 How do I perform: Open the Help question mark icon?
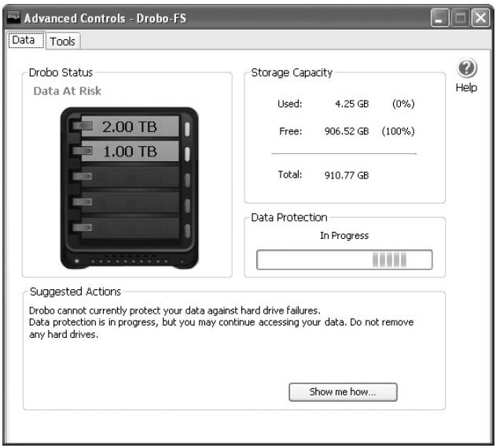(x=467, y=68)
